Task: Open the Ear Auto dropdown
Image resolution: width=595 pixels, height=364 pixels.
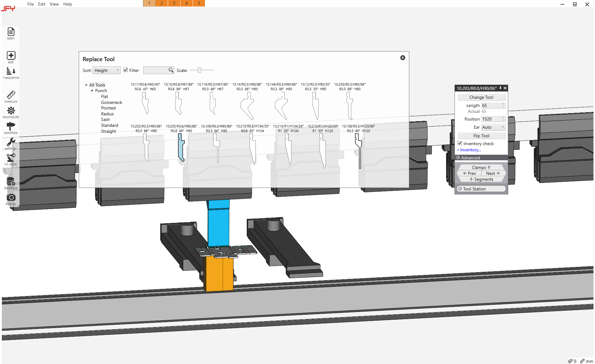Action: point(493,127)
